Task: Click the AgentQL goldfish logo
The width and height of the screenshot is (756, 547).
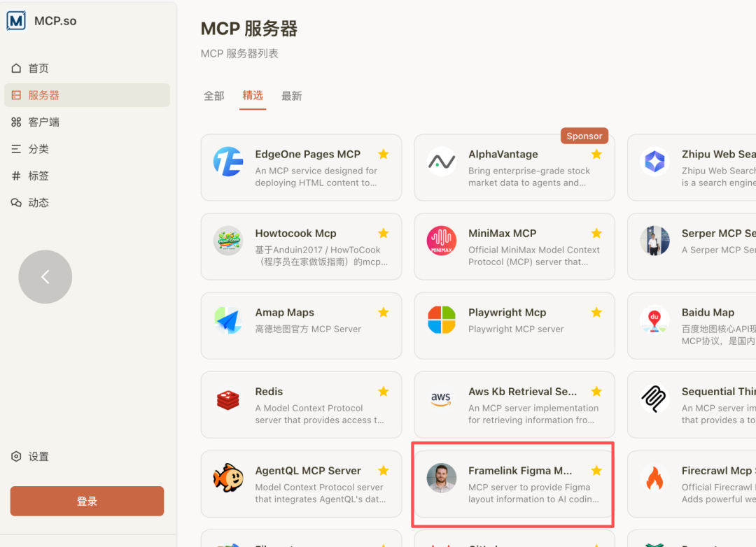Action: click(228, 478)
